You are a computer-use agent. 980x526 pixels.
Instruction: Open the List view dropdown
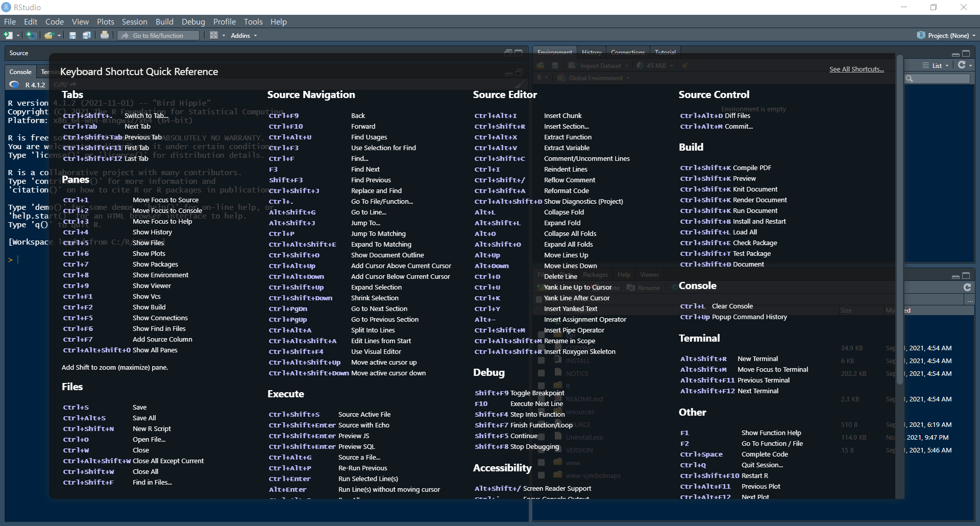click(x=936, y=65)
